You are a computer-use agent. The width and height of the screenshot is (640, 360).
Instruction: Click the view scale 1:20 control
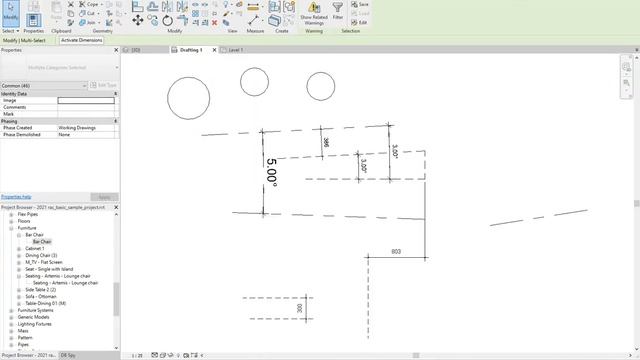tap(137, 356)
